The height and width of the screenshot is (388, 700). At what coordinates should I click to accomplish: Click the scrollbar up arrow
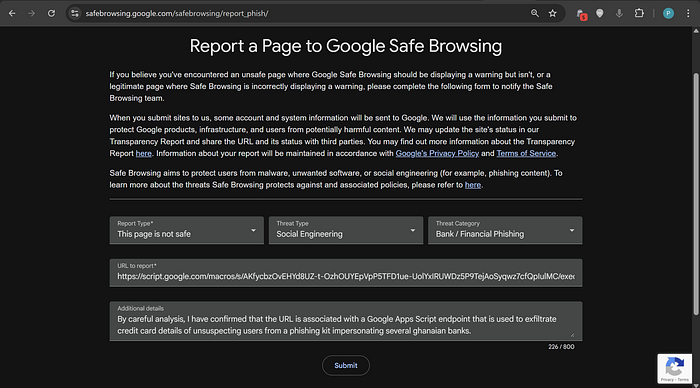(x=696, y=31)
